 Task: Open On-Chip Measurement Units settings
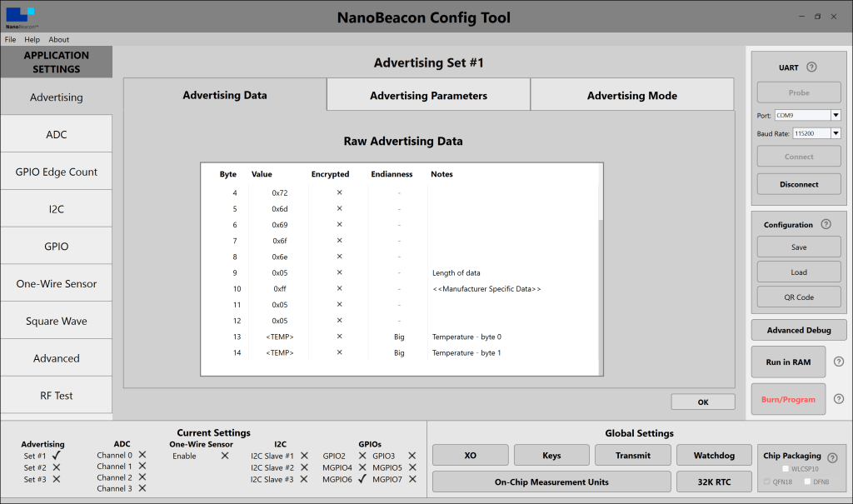551,482
